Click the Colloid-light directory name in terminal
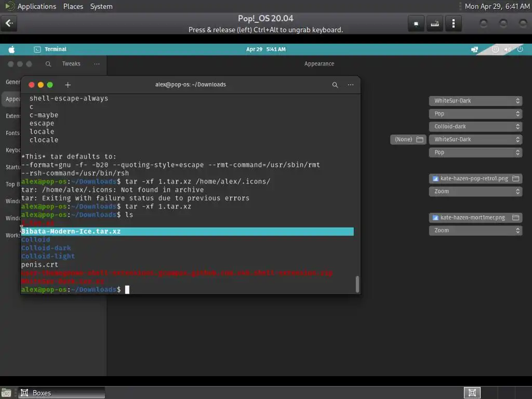532x399 pixels. click(x=48, y=256)
